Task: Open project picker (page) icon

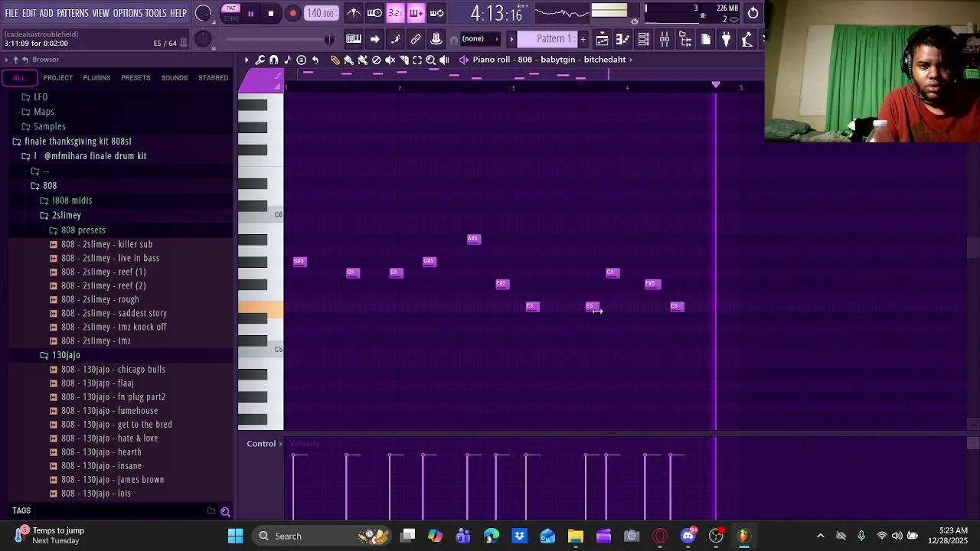Action: pos(706,39)
